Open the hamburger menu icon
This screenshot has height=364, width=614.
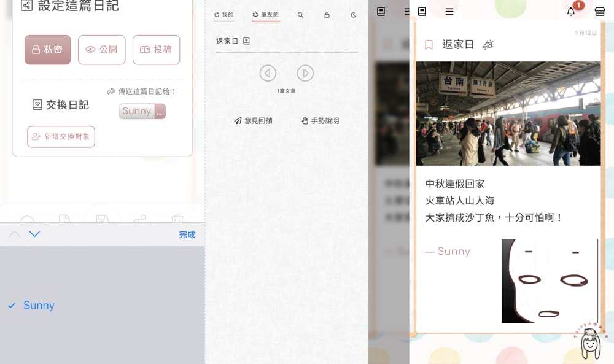[449, 11]
